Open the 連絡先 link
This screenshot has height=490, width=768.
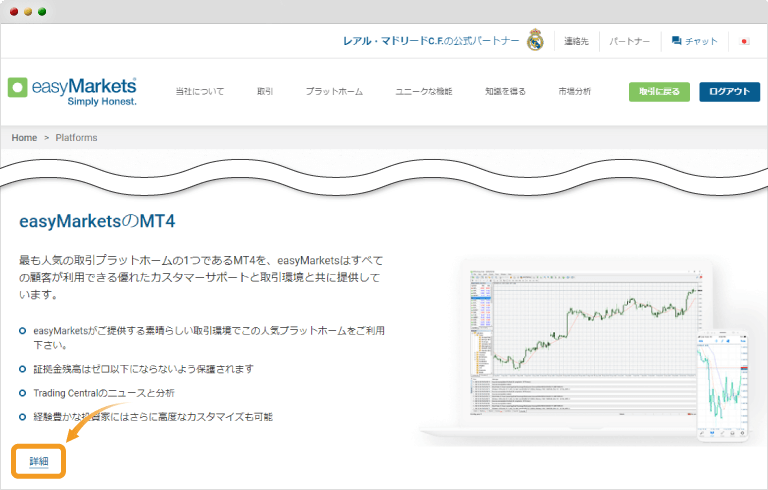pos(576,41)
